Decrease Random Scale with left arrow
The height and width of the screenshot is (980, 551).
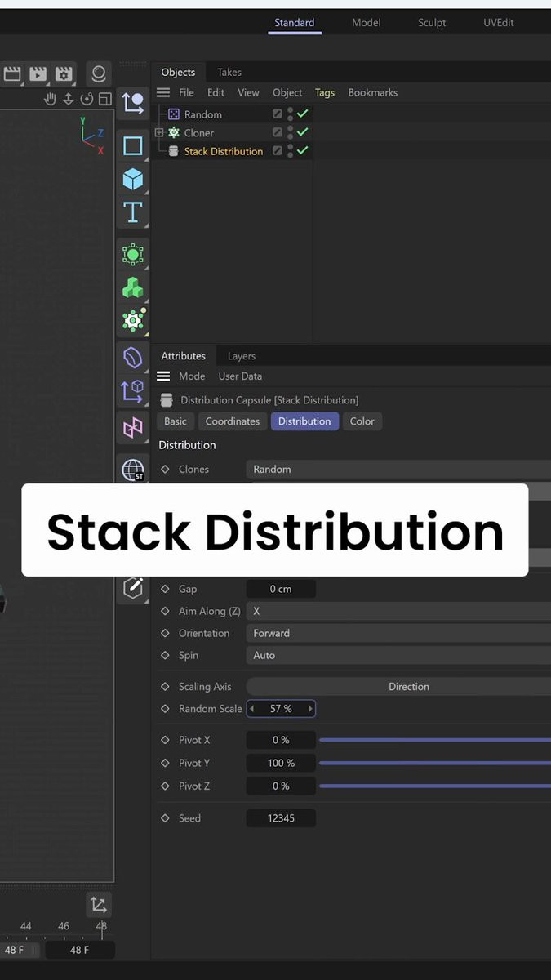pyautogui.click(x=252, y=709)
